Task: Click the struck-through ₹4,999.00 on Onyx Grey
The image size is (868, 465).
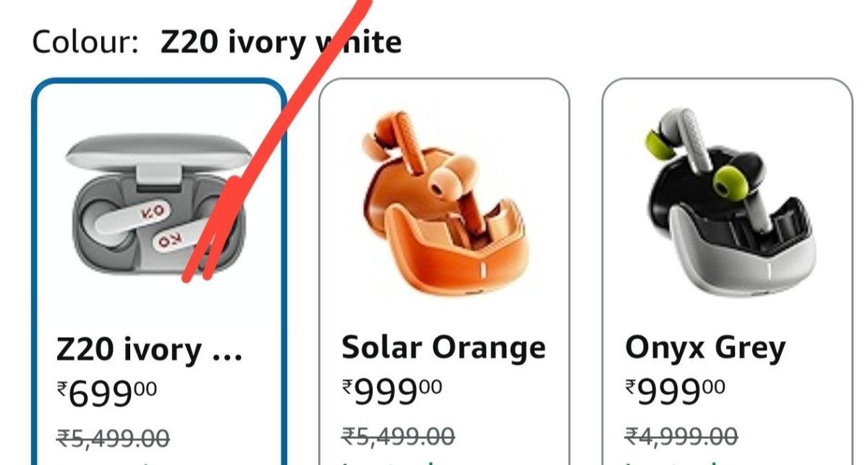Action: point(681,437)
